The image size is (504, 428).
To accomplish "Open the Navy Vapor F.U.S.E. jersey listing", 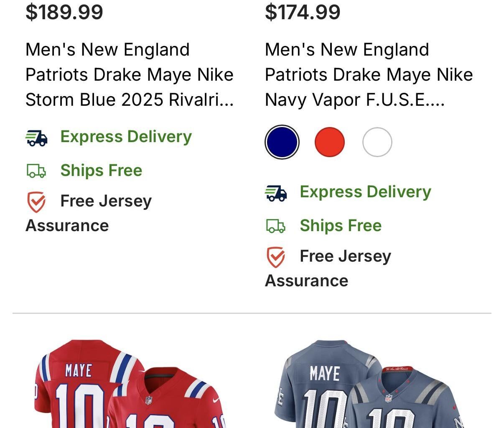I will click(x=369, y=74).
